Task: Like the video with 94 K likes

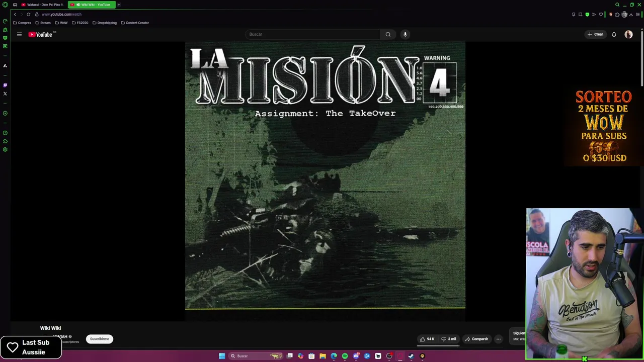Action: tap(427, 339)
